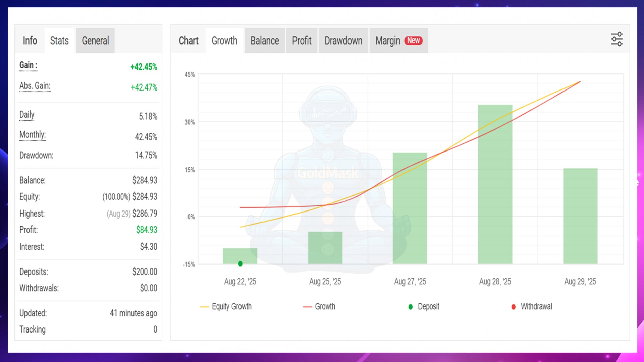
Task: Open the Info tab
Action: 30,41
